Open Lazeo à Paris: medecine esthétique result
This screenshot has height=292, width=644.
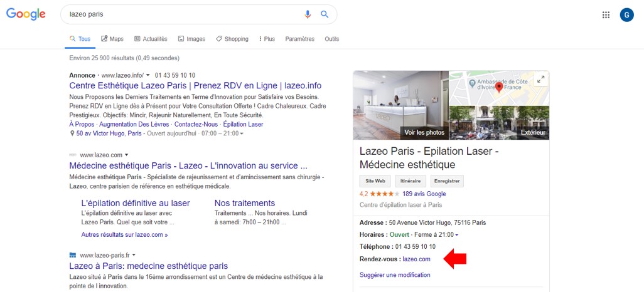click(x=149, y=266)
